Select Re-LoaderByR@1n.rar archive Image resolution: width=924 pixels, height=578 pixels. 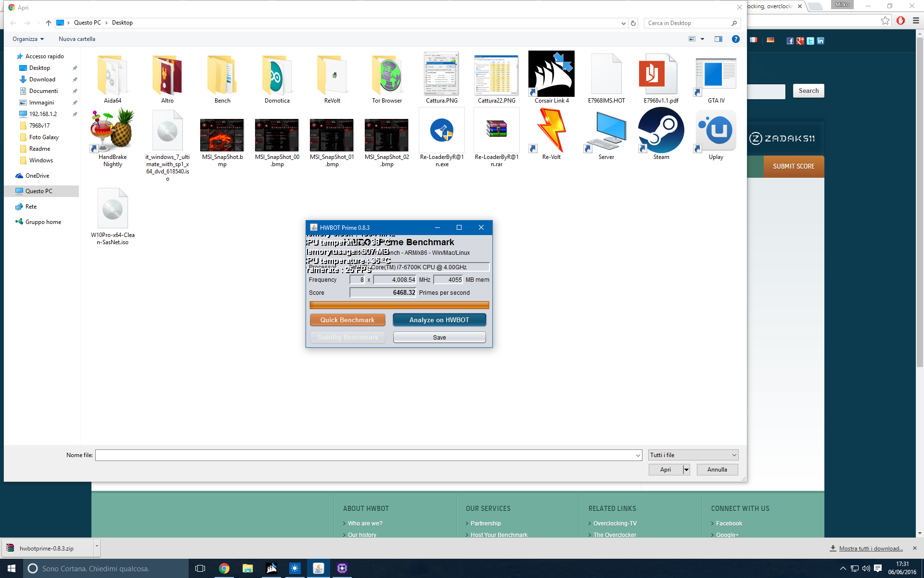(497, 138)
